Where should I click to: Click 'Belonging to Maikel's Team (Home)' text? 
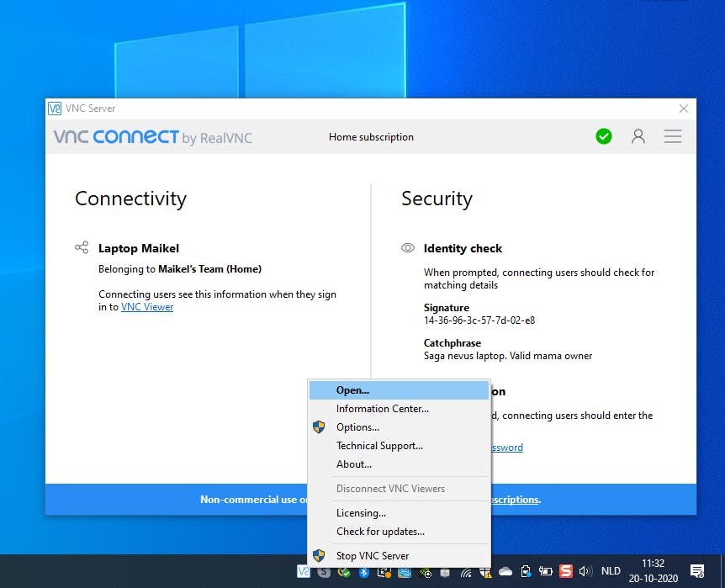(x=180, y=269)
